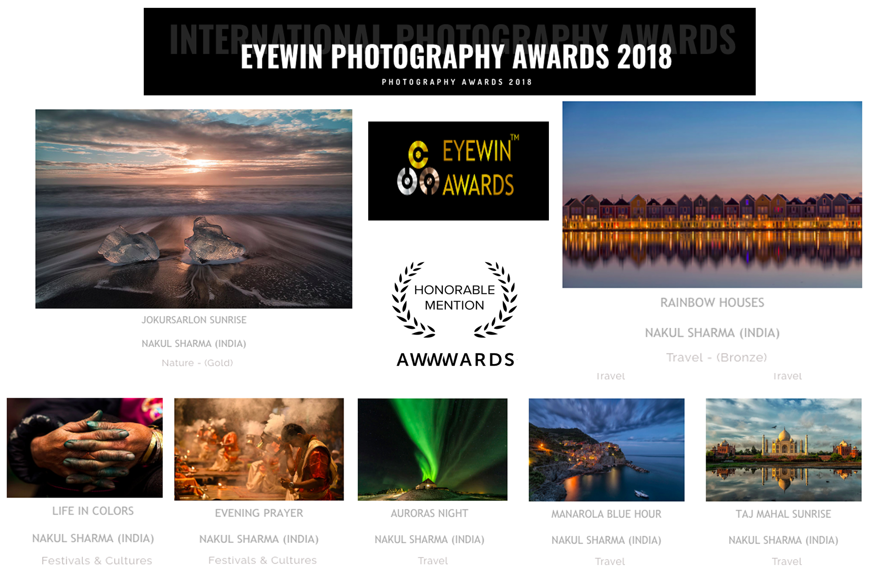Click the 'MANAROLA BLUE HOUR' title
Viewport: 873px width, 588px height.
(x=606, y=514)
